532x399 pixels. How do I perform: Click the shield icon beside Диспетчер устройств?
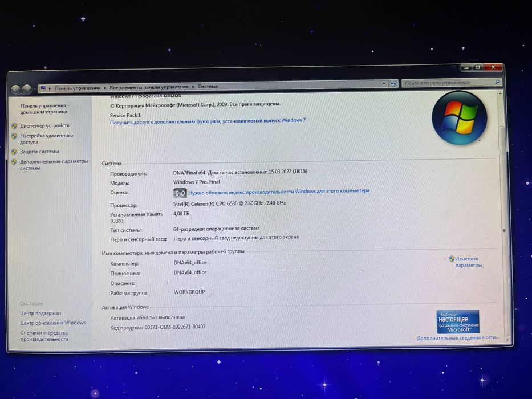point(14,126)
